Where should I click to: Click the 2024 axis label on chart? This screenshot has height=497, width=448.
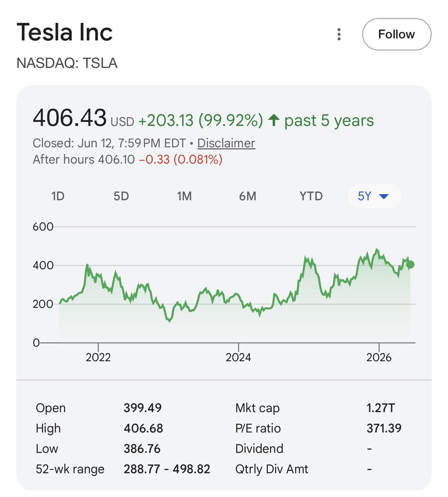[238, 357]
